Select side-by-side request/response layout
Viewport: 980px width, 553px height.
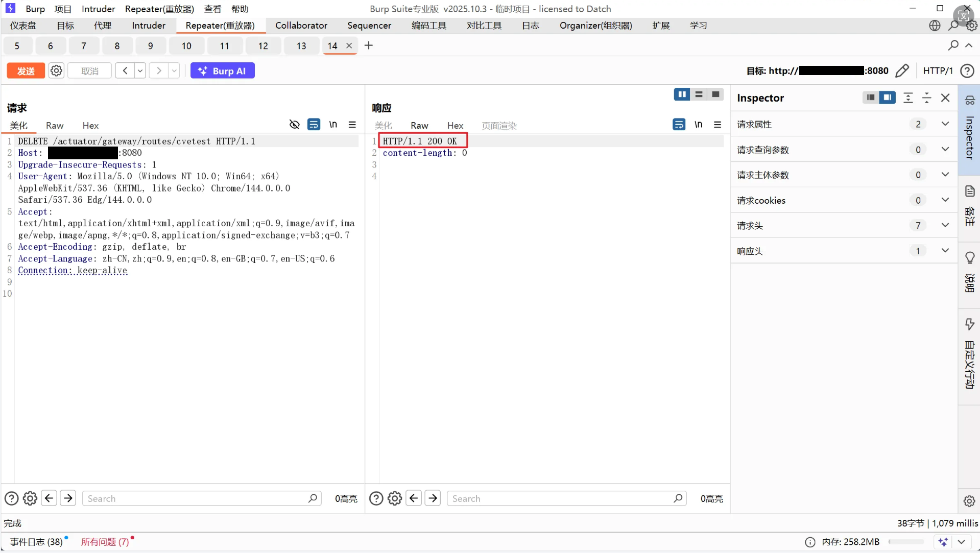point(682,94)
